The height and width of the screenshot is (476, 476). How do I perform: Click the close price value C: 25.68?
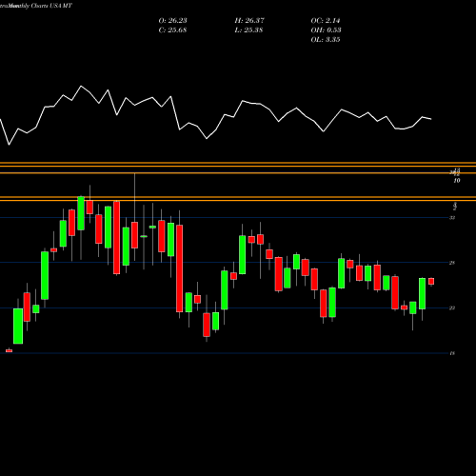[x=172, y=30]
